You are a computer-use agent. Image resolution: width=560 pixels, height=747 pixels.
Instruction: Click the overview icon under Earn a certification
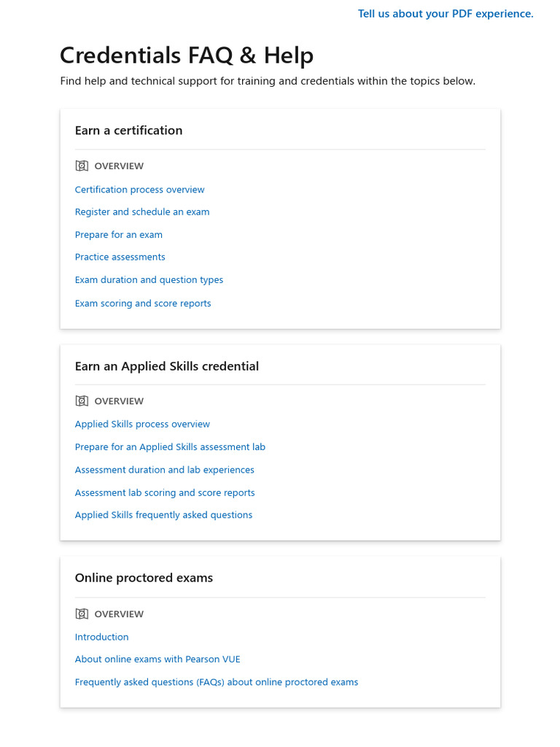(82, 166)
